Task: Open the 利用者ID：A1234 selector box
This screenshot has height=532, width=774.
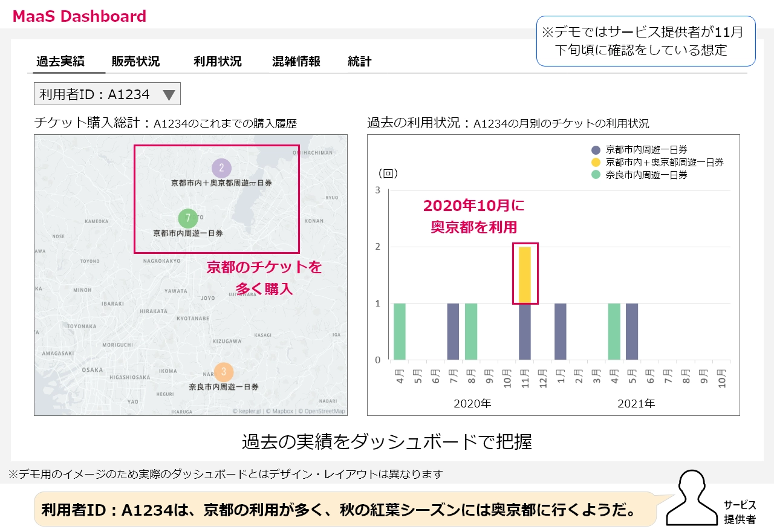Action: (x=107, y=94)
